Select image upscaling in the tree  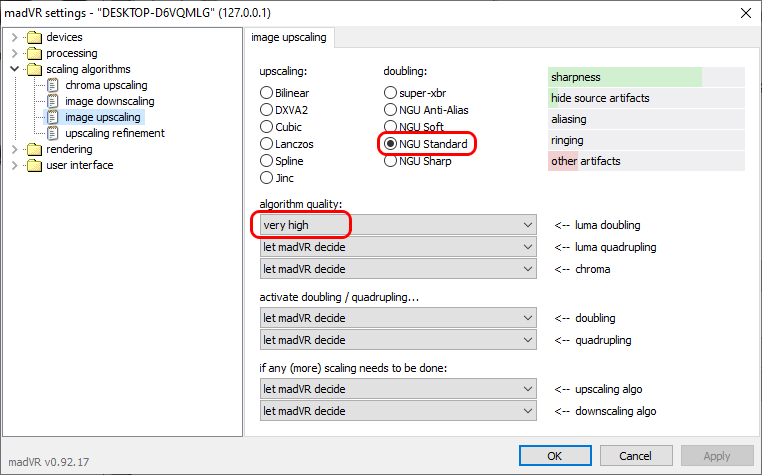102,117
